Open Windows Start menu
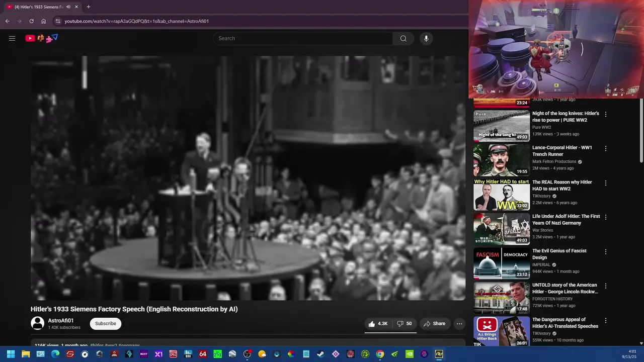Screen dimensions: 644x362 11,354
